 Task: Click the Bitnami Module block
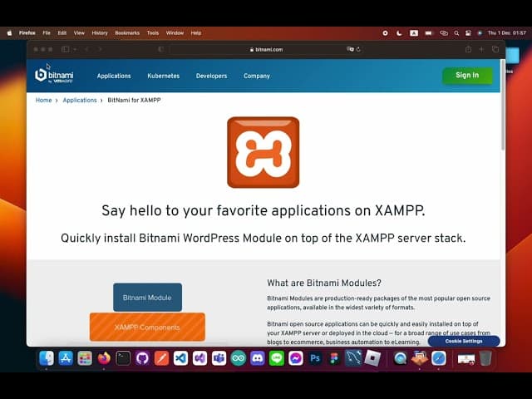(x=148, y=298)
